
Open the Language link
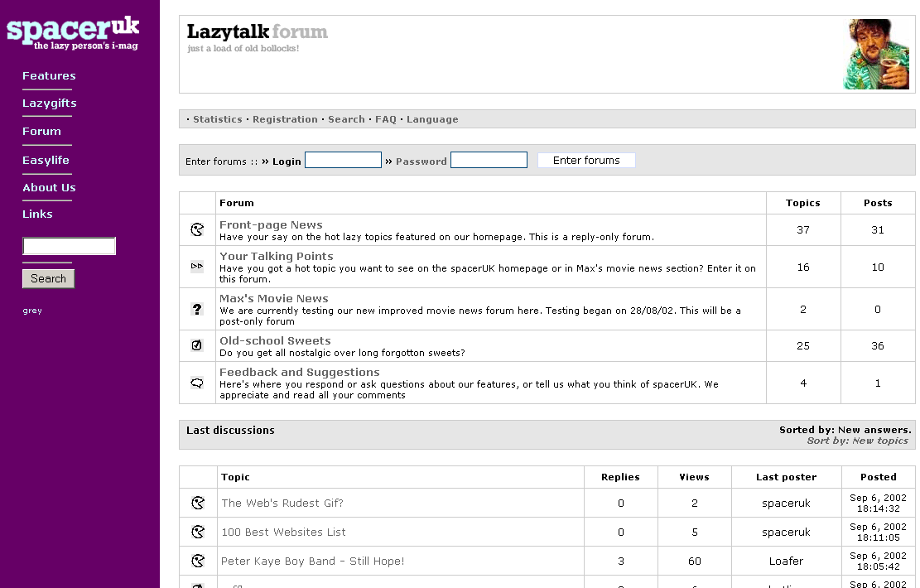(432, 119)
